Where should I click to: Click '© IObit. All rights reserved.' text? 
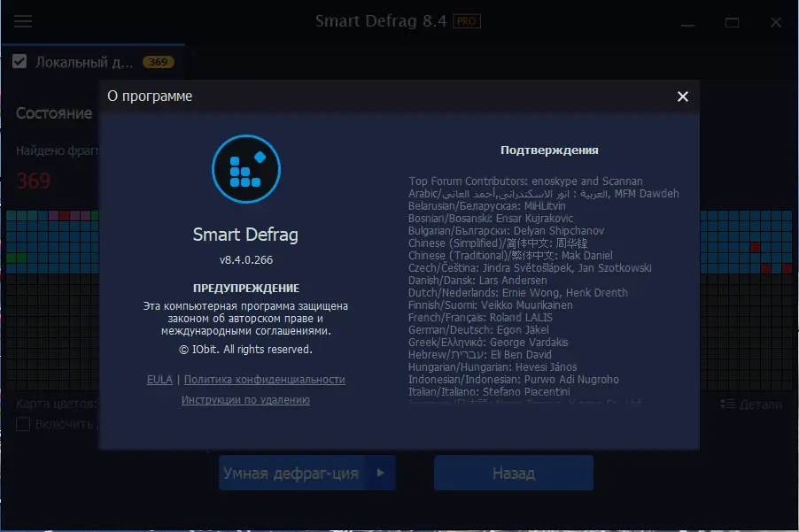[245, 350]
